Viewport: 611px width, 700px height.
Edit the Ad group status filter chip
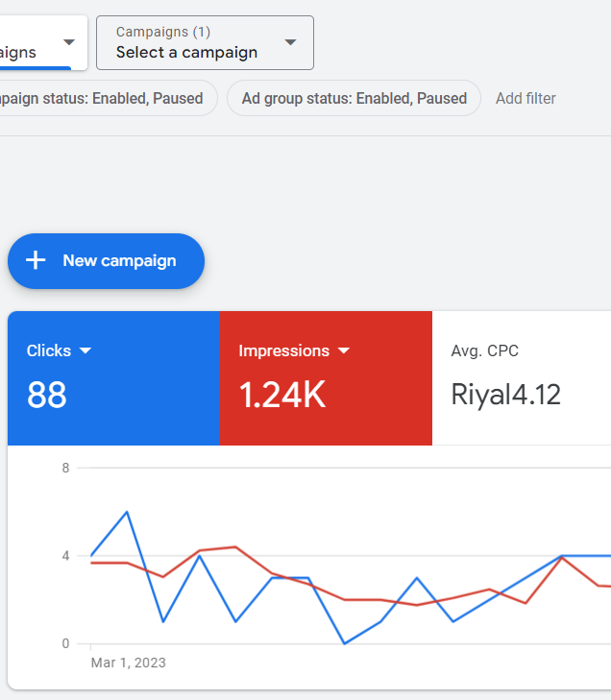click(354, 98)
